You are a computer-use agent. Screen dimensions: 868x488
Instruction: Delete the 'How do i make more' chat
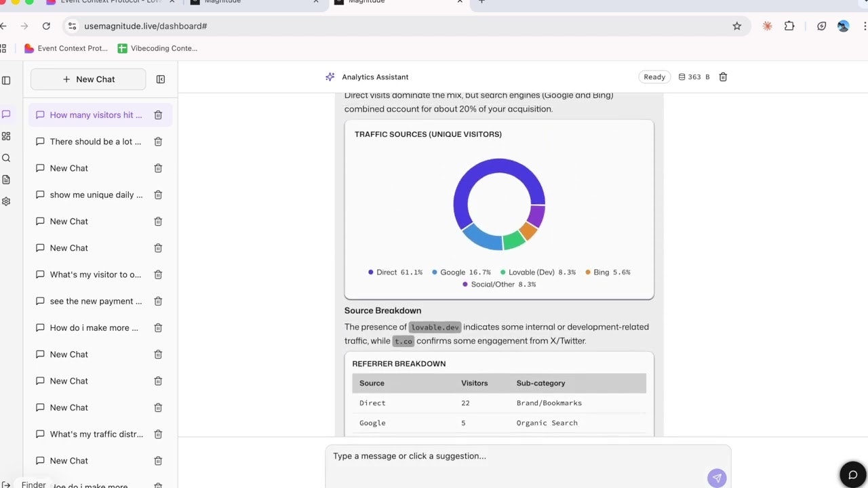158,327
